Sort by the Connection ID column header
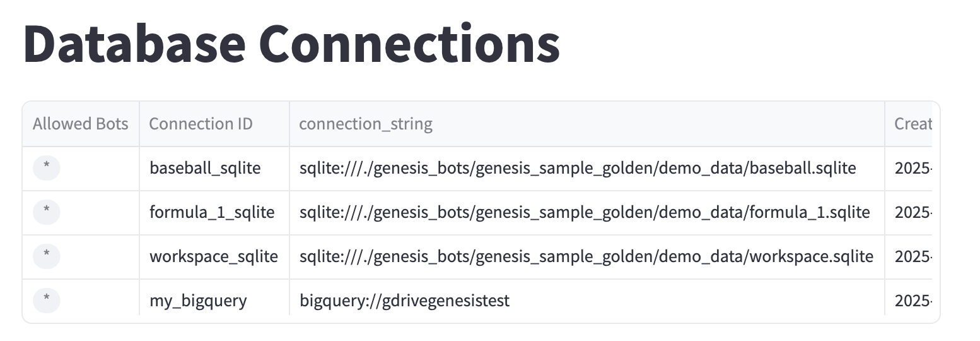The width and height of the screenshot is (980, 341). 201,124
